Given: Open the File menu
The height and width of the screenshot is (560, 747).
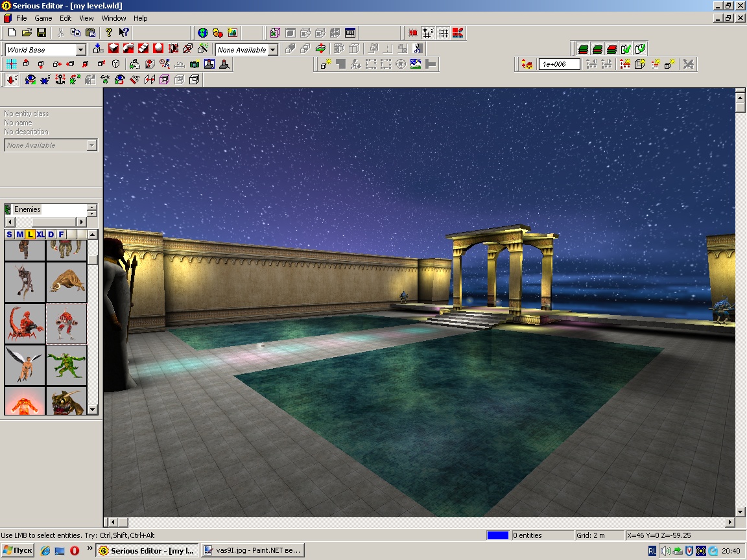Looking at the screenshot, I should coord(21,18).
